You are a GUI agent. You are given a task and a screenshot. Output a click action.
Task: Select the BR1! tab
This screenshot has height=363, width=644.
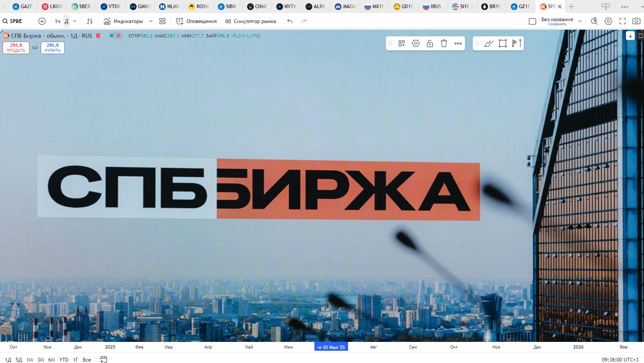(491, 6)
